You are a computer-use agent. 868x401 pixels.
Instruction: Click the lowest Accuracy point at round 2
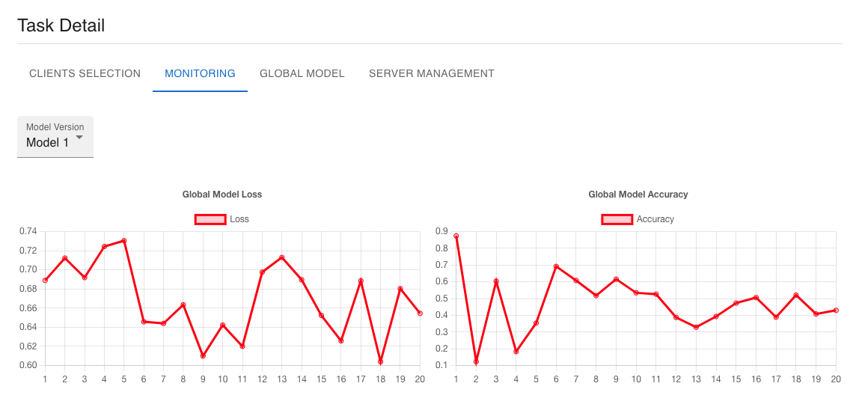[476, 362]
